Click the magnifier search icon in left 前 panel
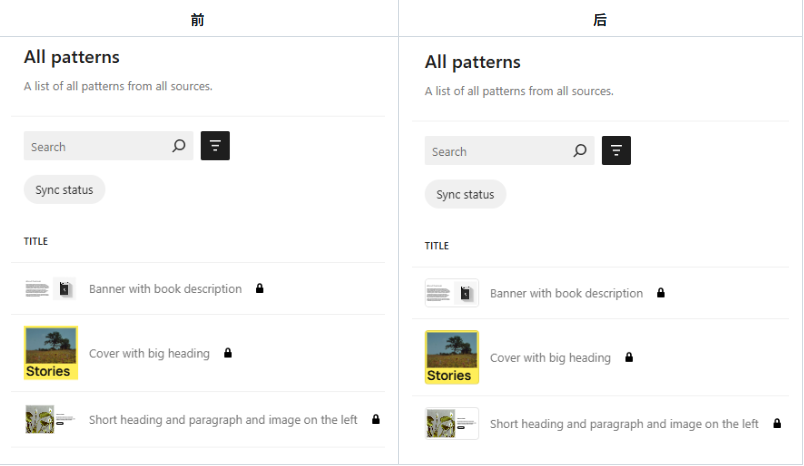Viewport: 804px width, 466px height. [179, 146]
